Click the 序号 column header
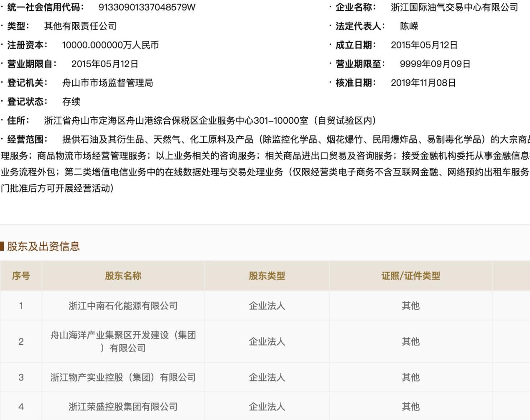Viewport: 530px width, 420px height. pyautogui.click(x=21, y=276)
